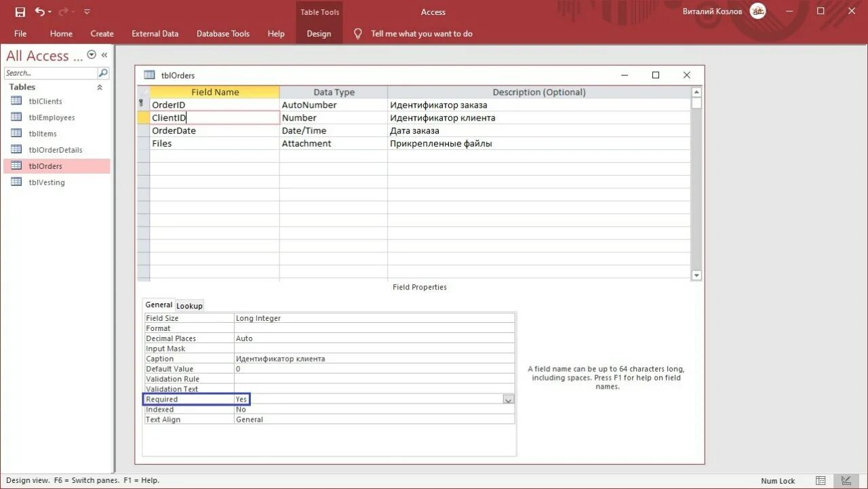
Task: Collapse the Tables group
Action: tap(99, 87)
